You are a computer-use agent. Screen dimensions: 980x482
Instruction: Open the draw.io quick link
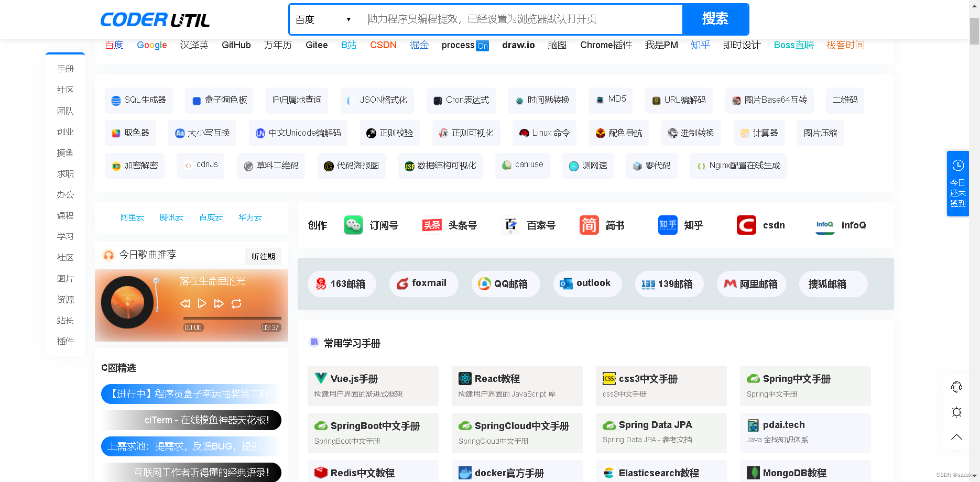518,45
